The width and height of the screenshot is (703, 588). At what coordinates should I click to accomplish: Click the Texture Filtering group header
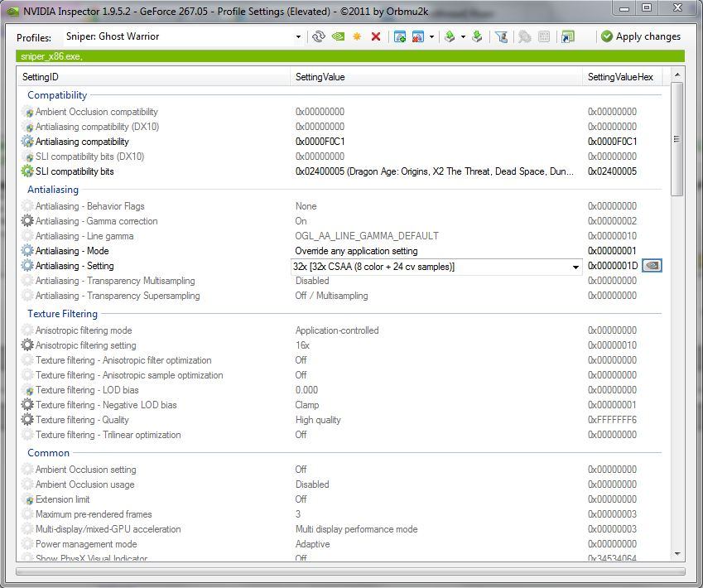click(62, 314)
